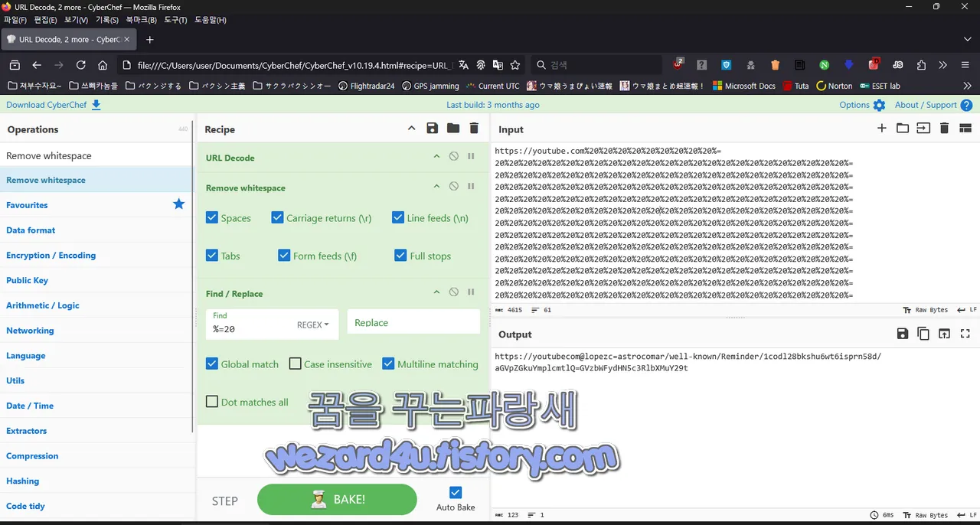Select the Remove whitespace search result
Screen dimensions: 980x525
point(96,180)
